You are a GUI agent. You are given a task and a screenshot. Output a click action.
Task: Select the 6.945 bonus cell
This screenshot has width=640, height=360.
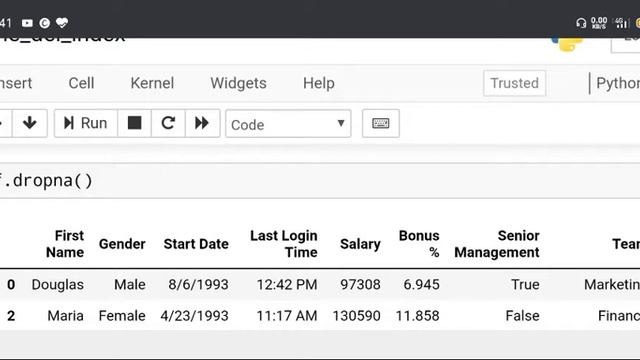(422, 284)
